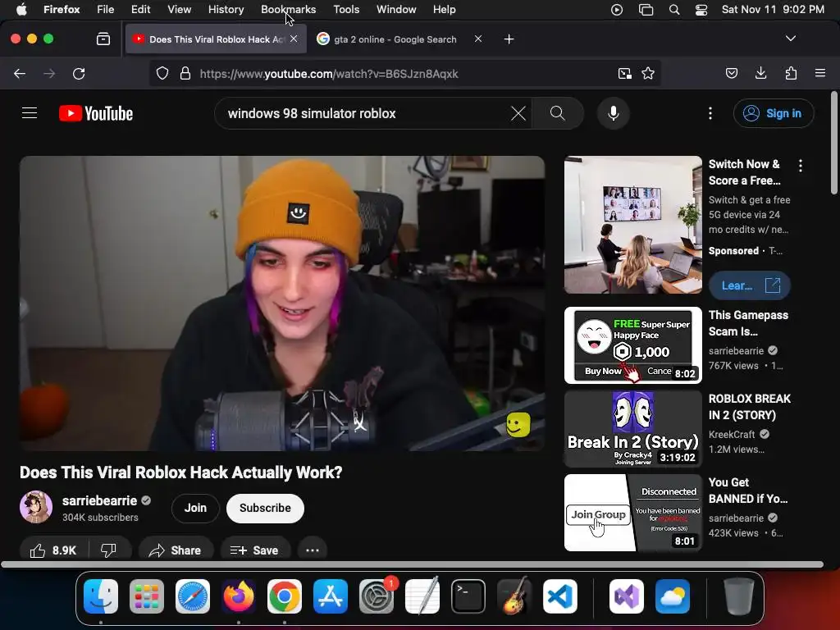Open Google Chrome from the Dock
This screenshot has height=630, width=840.
point(285,596)
